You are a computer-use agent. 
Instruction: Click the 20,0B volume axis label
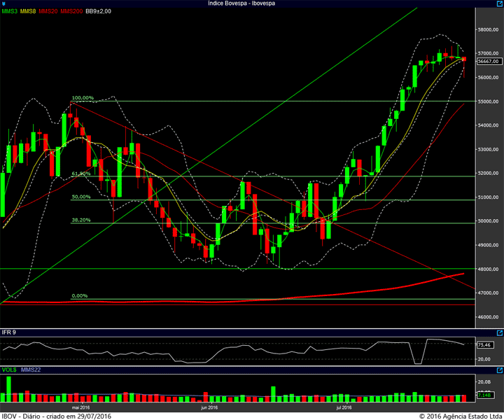click(484, 381)
